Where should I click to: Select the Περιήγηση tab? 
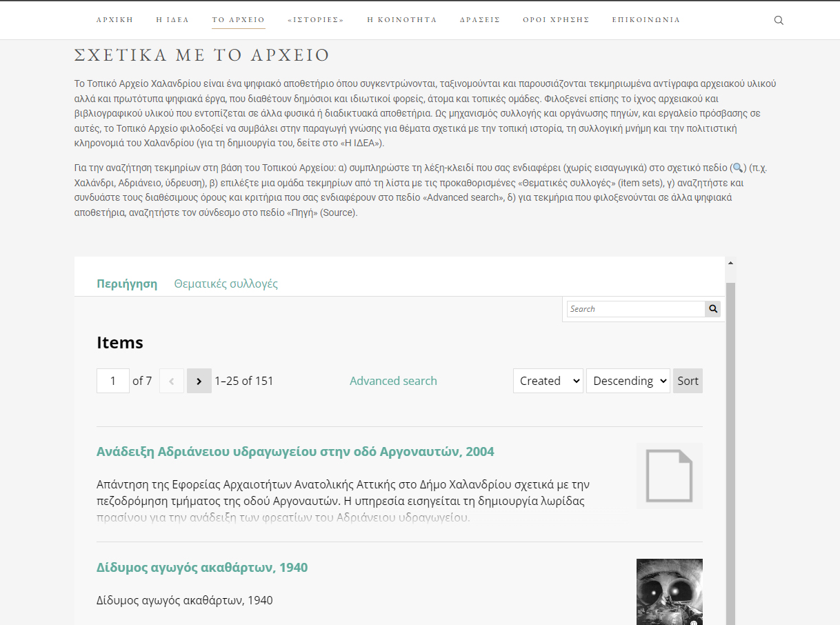127,284
